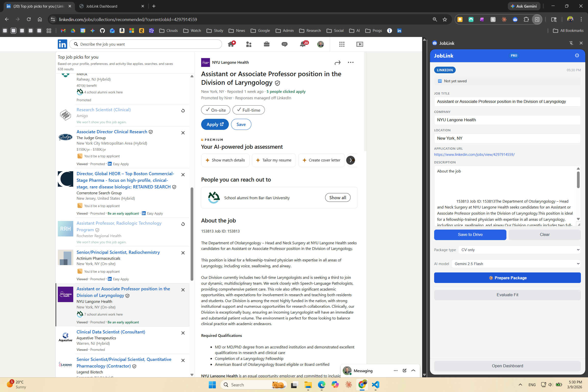Click the LinkedIn page scroll down arrow
Image resolution: width=588 pixels, height=392 pixels.
(x=424, y=375)
